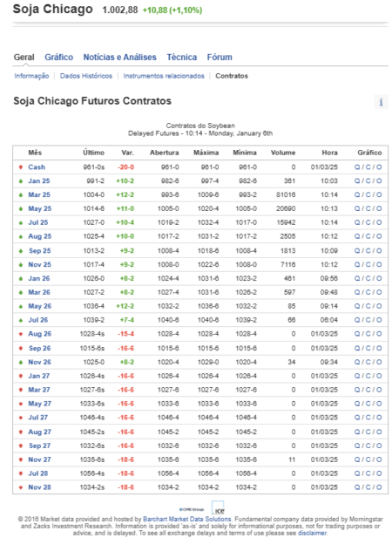
Task: Click the ICE logo below the table
Action: pos(218,507)
